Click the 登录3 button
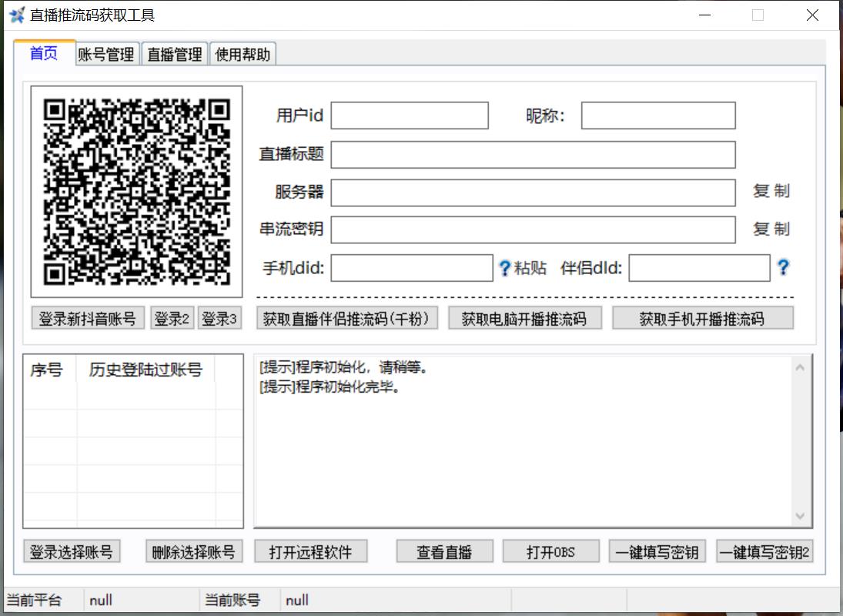843x616 pixels. click(219, 318)
